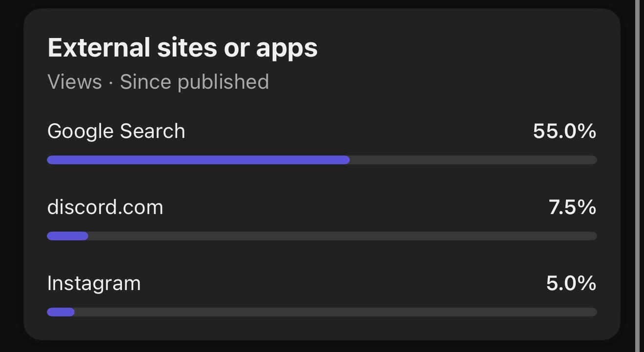Click the gray unfilled Instagram bar track
644x352 pixels.
coord(336,312)
